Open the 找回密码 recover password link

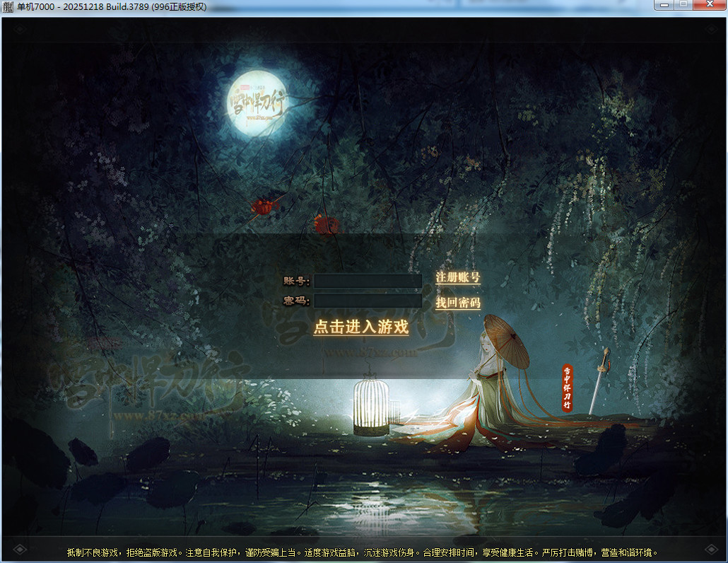[457, 303]
